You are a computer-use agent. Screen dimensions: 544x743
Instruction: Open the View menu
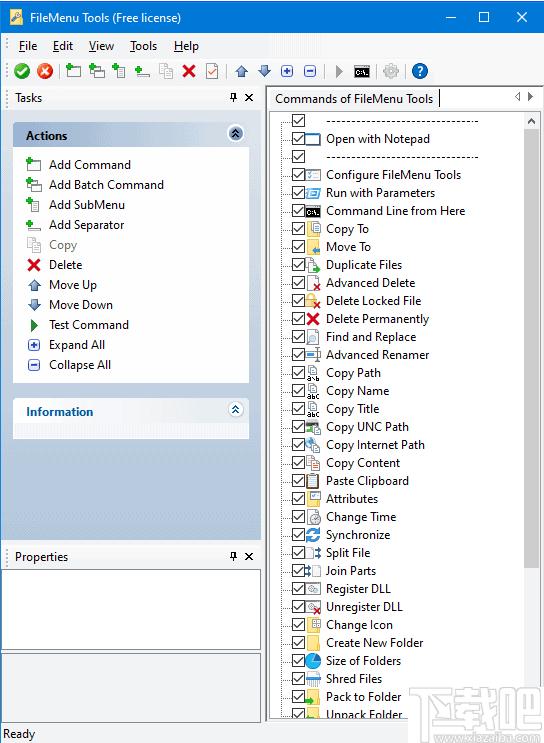(101, 46)
